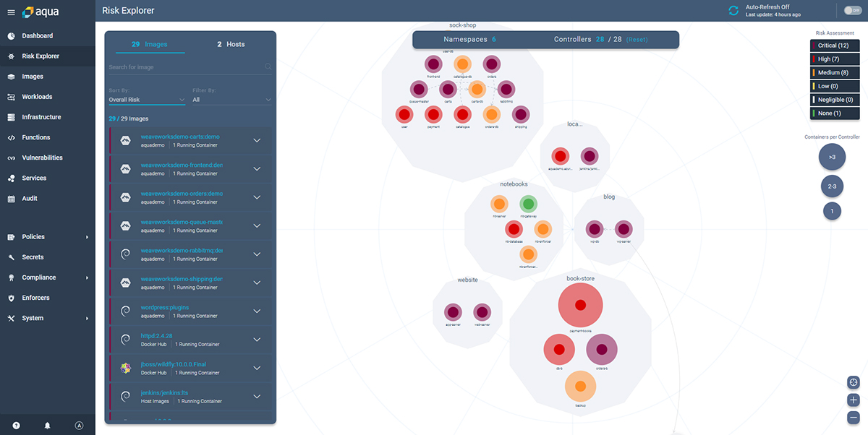
Task: Click the Vulnerabilities icon in the sidebar
Action: pyautogui.click(x=11, y=158)
